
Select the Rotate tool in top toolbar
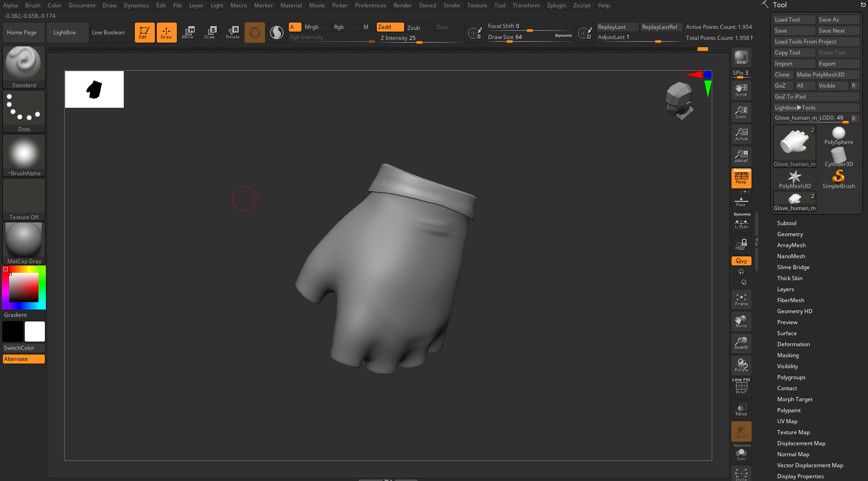pos(232,33)
